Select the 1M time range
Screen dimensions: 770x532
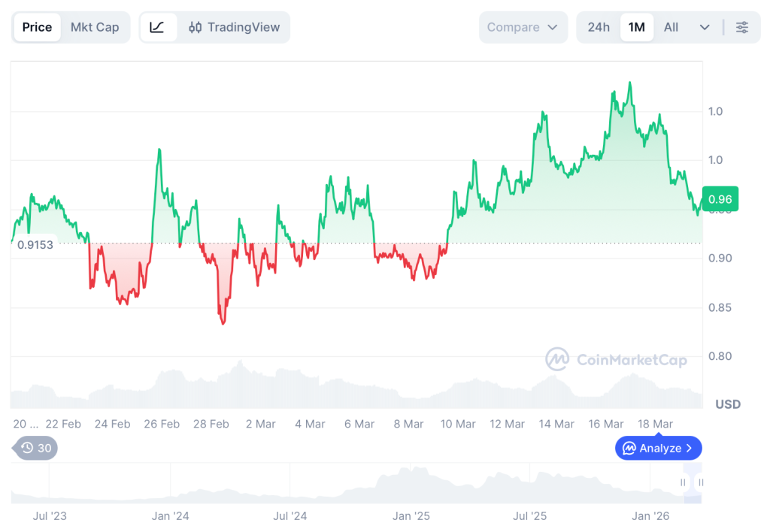pyautogui.click(x=637, y=27)
